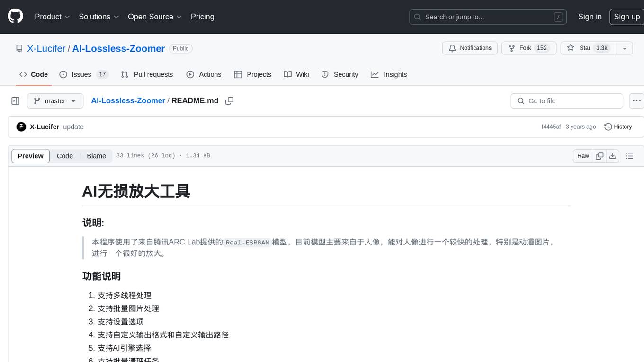Click the Sign up button
The image size is (644, 362).
click(x=626, y=17)
